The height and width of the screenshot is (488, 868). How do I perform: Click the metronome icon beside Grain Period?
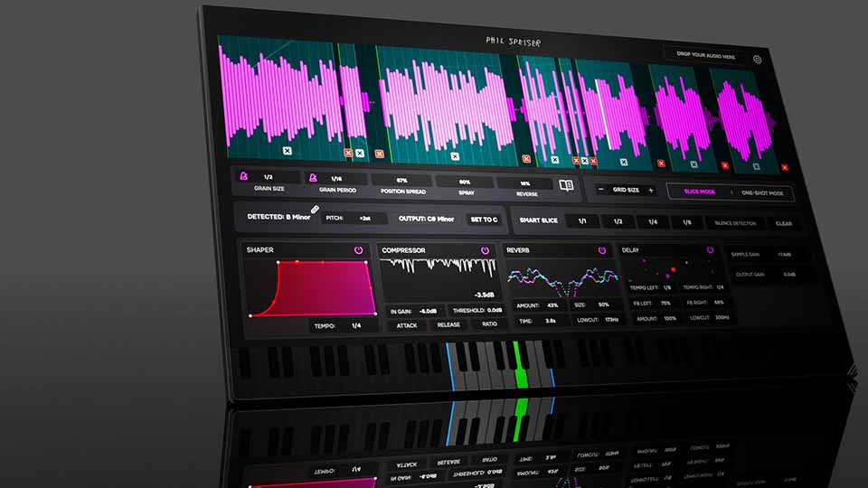314,178
